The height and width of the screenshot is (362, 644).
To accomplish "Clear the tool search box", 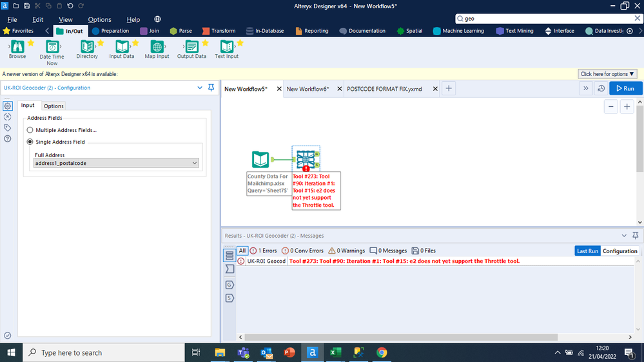I will click(637, 18).
